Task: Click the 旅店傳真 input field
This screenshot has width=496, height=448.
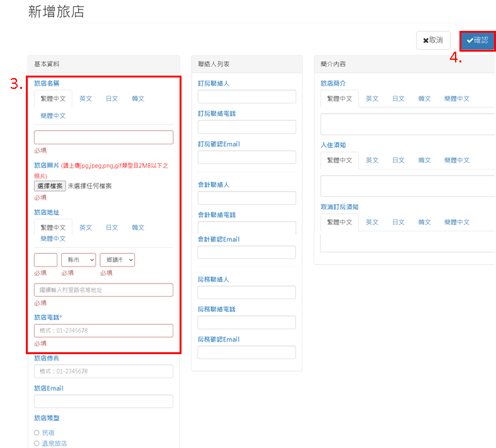Action: pyautogui.click(x=103, y=371)
